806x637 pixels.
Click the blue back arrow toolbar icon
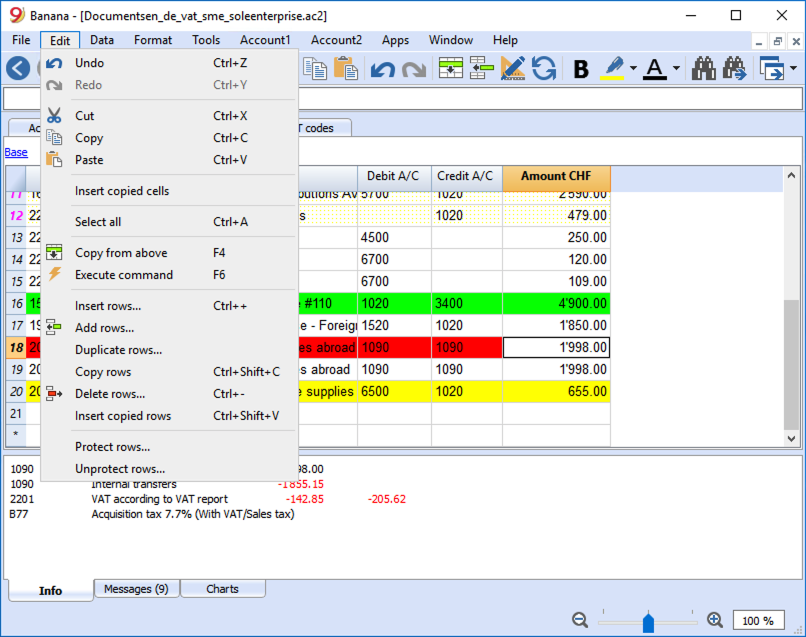coord(18,68)
